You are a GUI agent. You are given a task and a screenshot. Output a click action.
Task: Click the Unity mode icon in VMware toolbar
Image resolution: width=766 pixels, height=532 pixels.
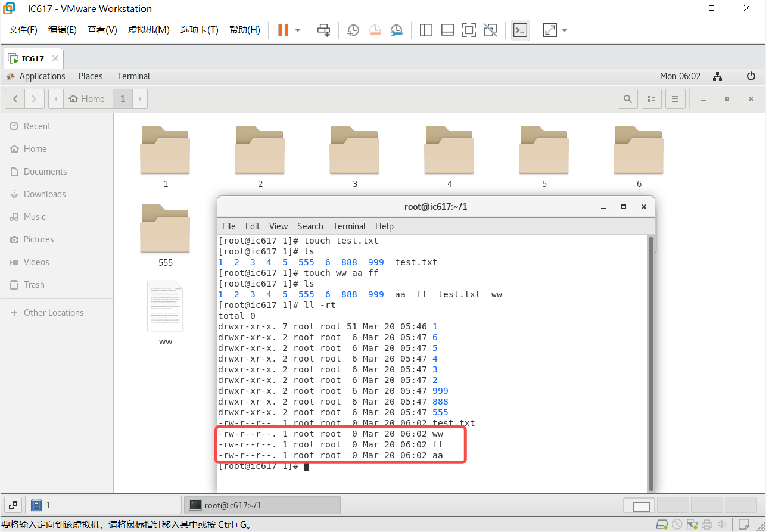point(490,30)
